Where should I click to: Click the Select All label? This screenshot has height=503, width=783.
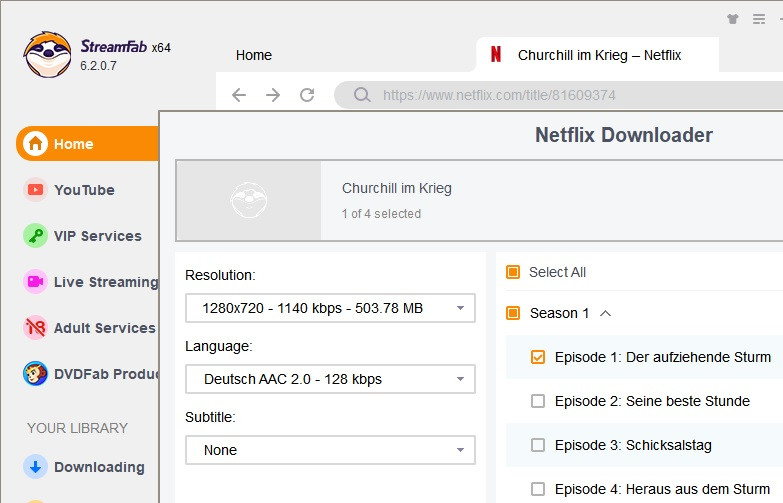[557, 272]
